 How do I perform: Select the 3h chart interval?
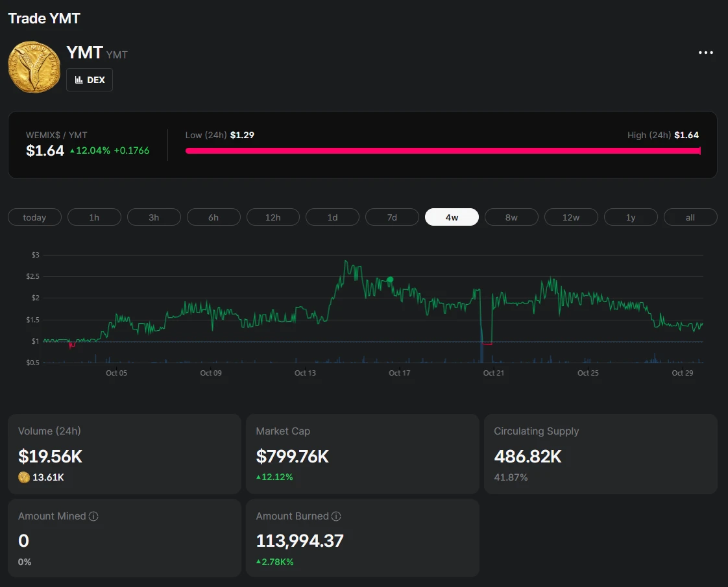click(x=154, y=217)
